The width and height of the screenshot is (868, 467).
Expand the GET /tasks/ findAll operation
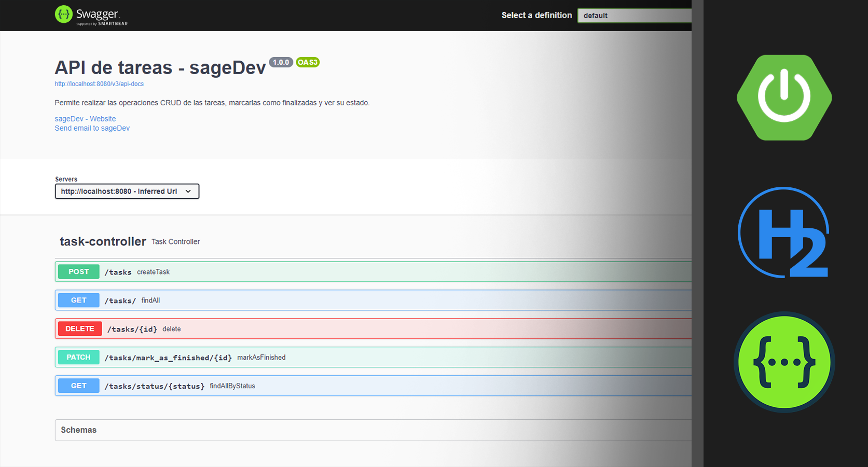(363, 300)
